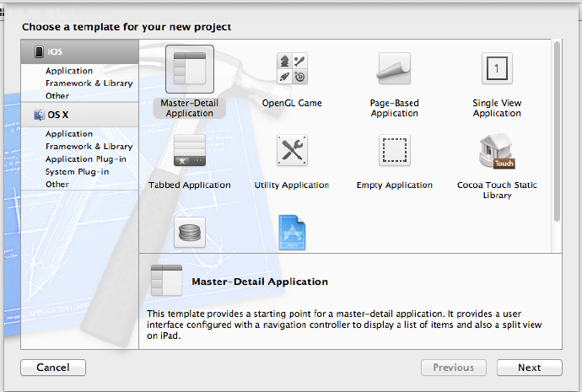
Task: Click the 'Empty Application' label
Action: click(x=395, y=185)
